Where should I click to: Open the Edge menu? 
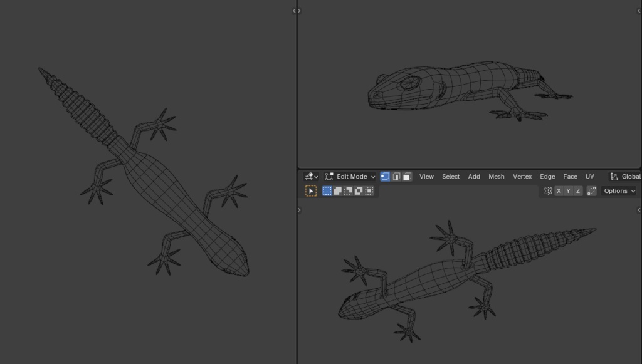[547, 177]
